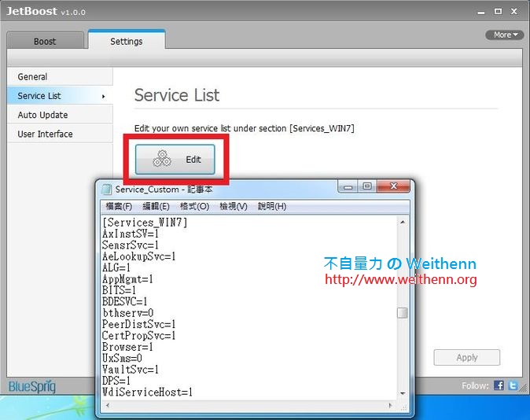Open General settings section
The width and height of the screenshot is (530, 420).
tap(60, 77)
